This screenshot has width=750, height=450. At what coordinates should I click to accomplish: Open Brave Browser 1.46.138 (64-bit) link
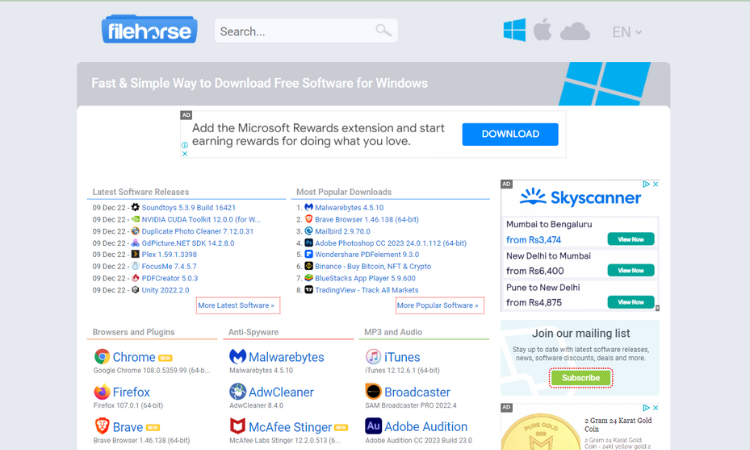[x=367, y=220]
